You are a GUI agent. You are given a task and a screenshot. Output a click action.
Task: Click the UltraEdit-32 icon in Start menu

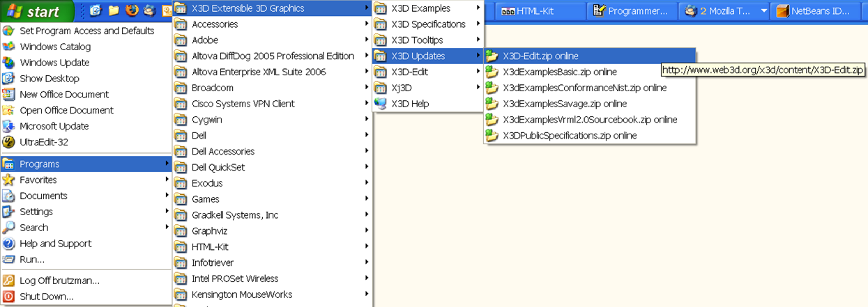point(9,142)
